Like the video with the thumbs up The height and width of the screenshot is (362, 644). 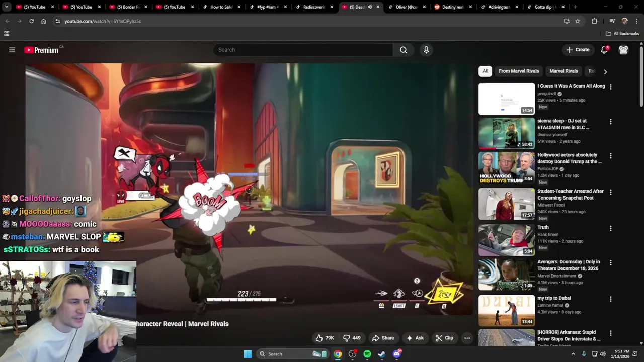(x=324, y=338)
